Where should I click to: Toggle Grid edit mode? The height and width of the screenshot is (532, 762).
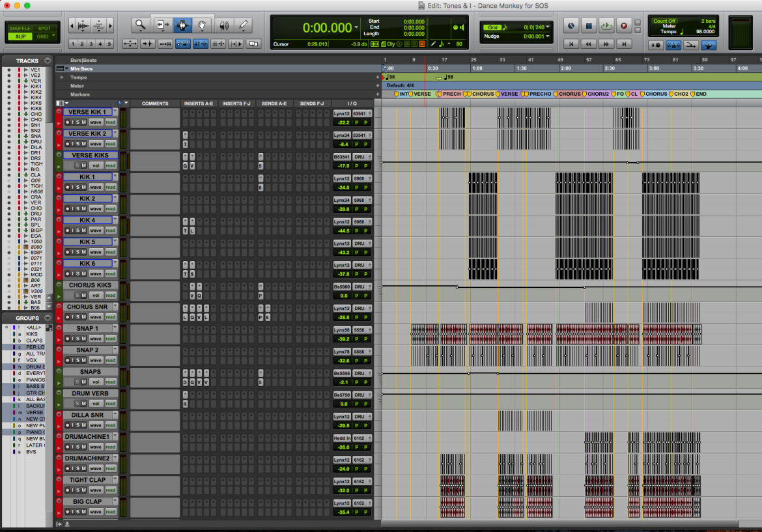click(x=43, y=36)
